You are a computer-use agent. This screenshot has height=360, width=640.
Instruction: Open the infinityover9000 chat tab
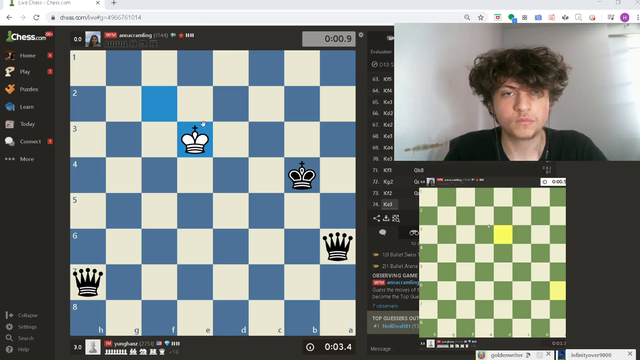[591, 355]
